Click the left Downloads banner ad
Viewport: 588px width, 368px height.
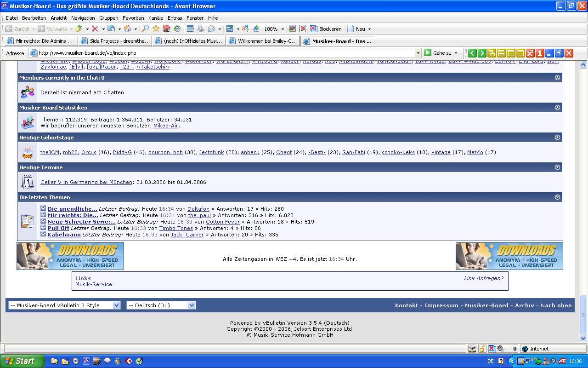70,256
